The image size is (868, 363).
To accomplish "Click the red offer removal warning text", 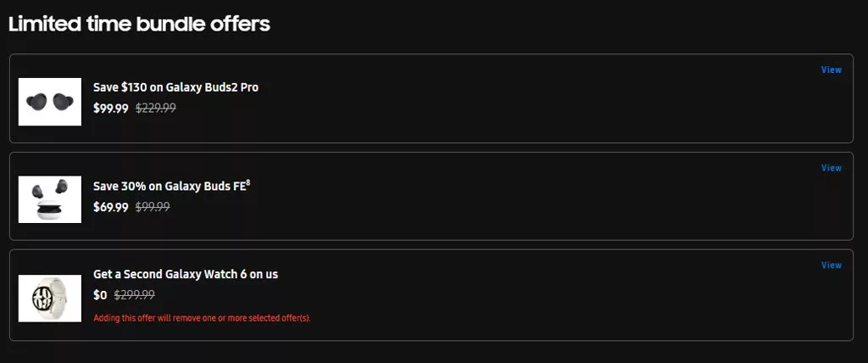I will [x=202, y=318].
